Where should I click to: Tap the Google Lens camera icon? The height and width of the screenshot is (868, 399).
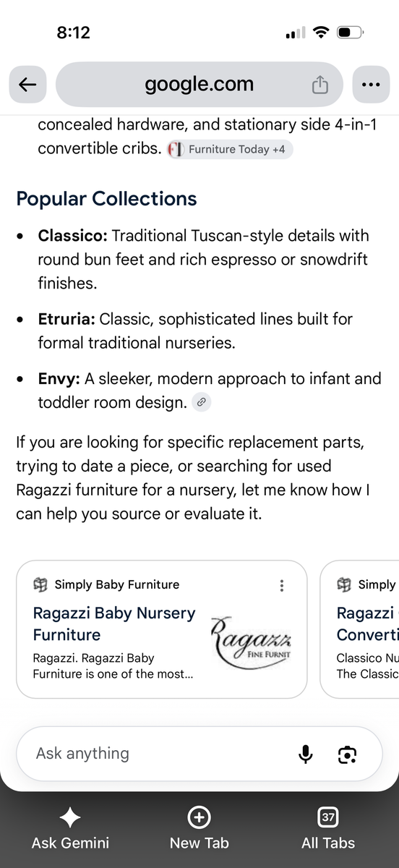click(348, 754)
